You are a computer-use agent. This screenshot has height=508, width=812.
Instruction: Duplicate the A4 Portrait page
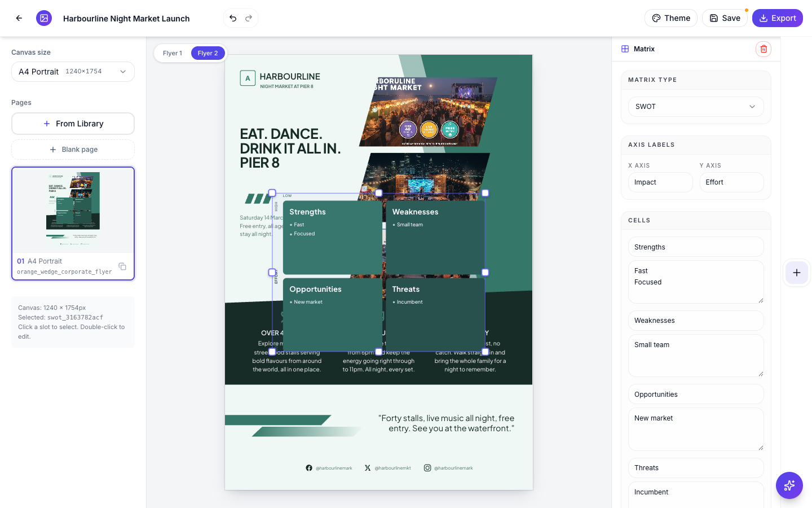[122, 266]
